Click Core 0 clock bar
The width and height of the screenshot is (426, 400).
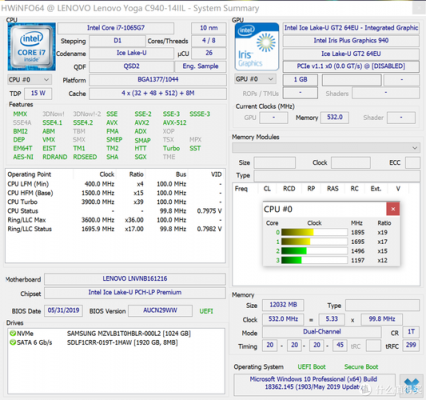pos(314,232)
